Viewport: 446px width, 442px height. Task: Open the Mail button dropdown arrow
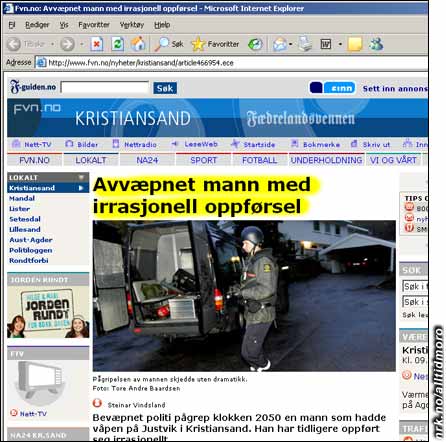point(291,44)
